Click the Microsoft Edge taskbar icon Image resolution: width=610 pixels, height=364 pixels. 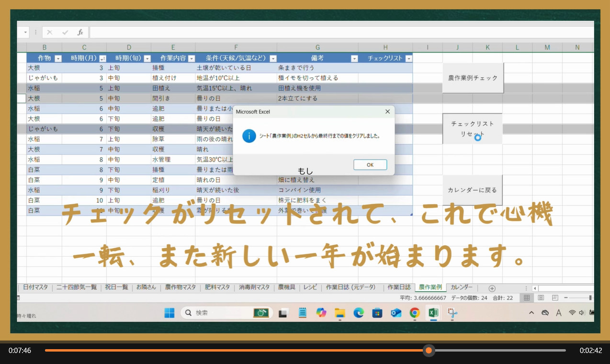(359, 313)
